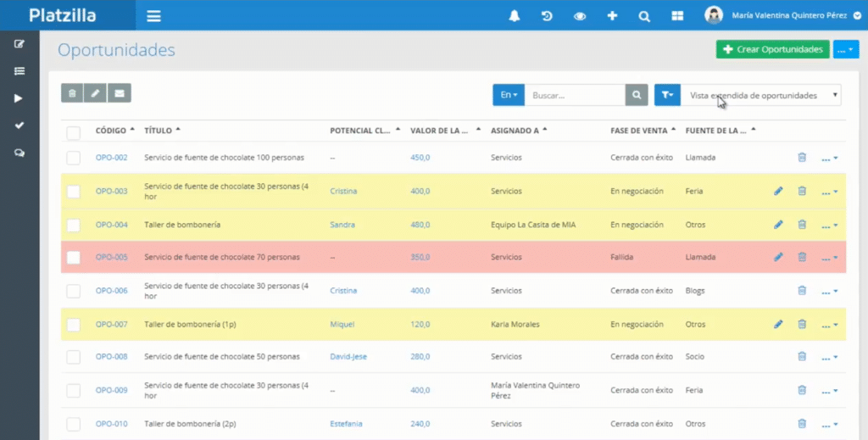Delete opportunity OPO-008 using trash icon
Screen dimensions: 868x440
[802, 357]
